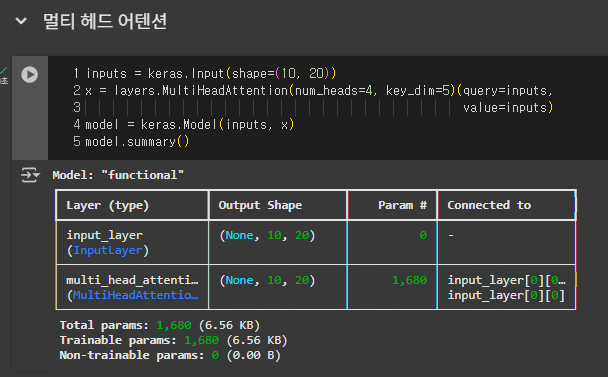This screenshot has height=377, width=608.
Task: Click the multi_head_attention row output shape cell
Action: (267, 280)
